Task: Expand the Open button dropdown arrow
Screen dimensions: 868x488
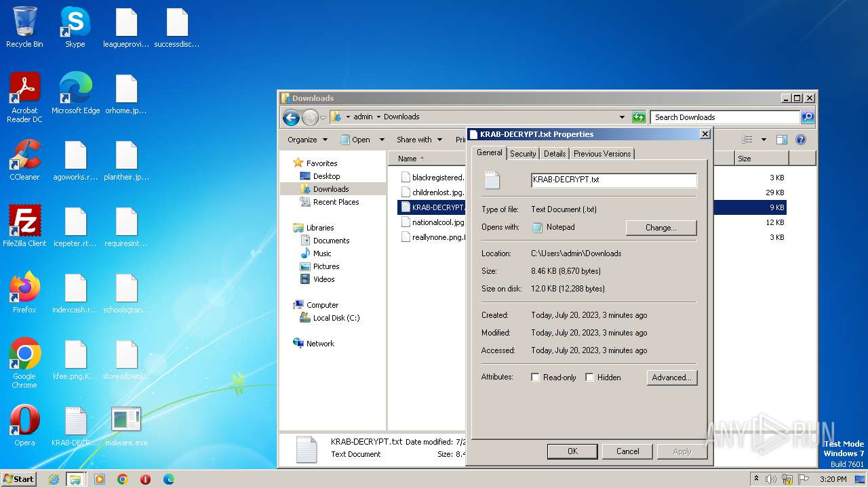Action: 382,140
